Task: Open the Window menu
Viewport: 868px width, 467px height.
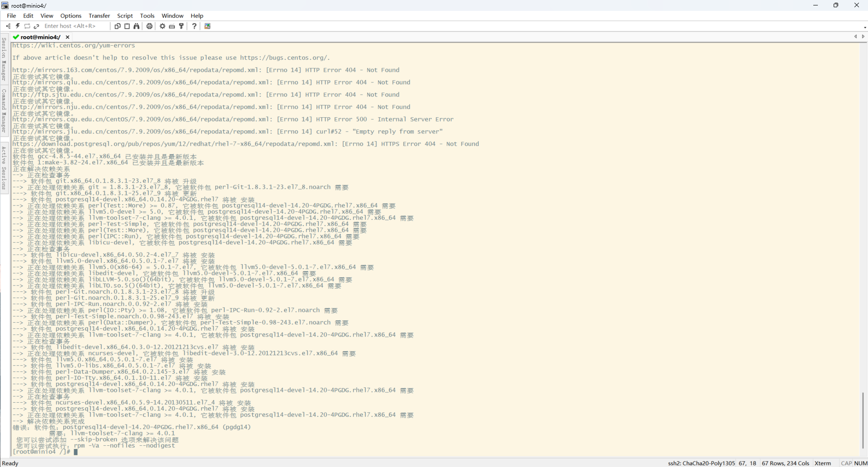Action: [172, 16]
